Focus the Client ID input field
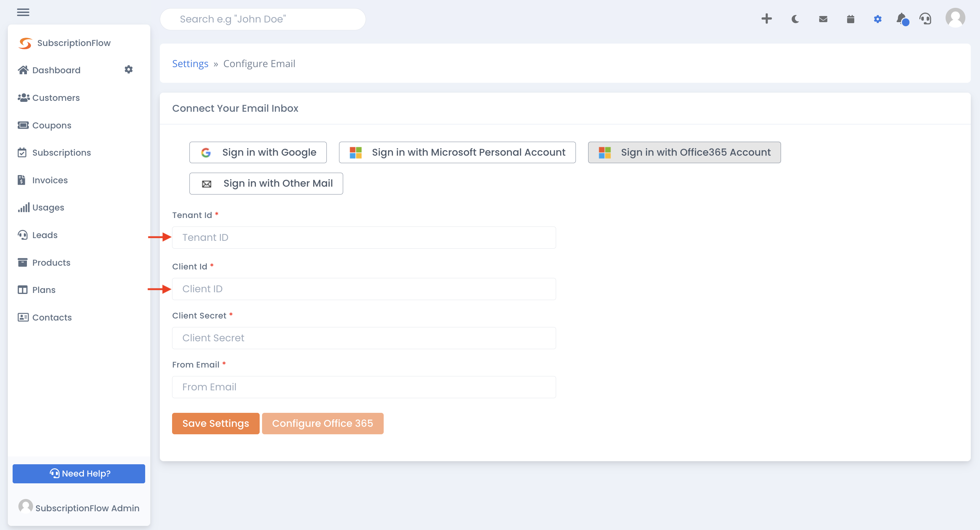Viewport: 980px width, 530px height. click(364, 289)
